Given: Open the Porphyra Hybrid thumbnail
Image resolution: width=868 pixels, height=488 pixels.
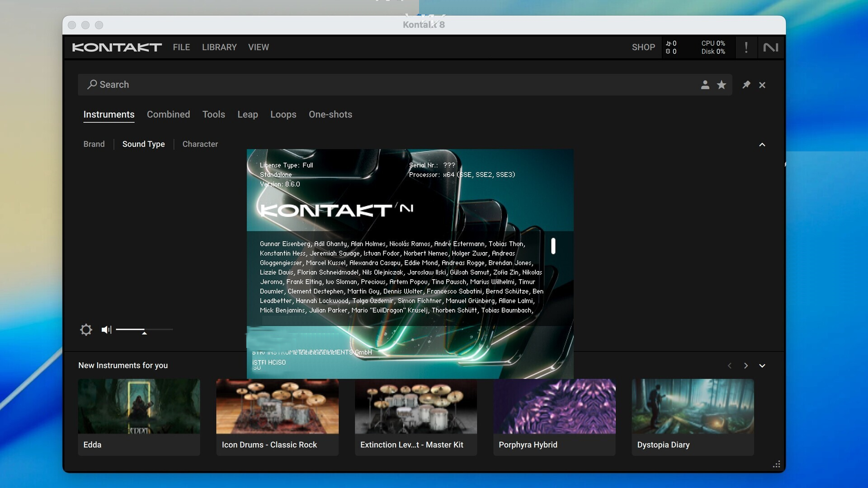Looking at the screenshot, I should [x=554, y=406].
